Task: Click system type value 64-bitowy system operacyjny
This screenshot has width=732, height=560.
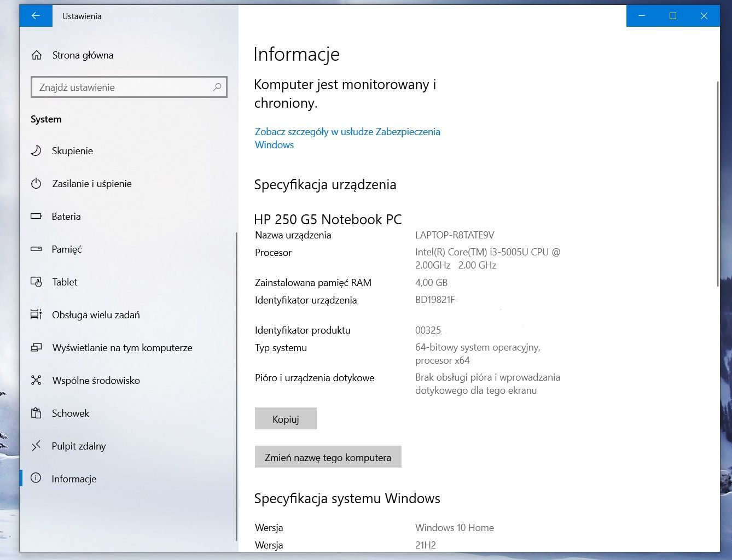Action: [478, 354]
